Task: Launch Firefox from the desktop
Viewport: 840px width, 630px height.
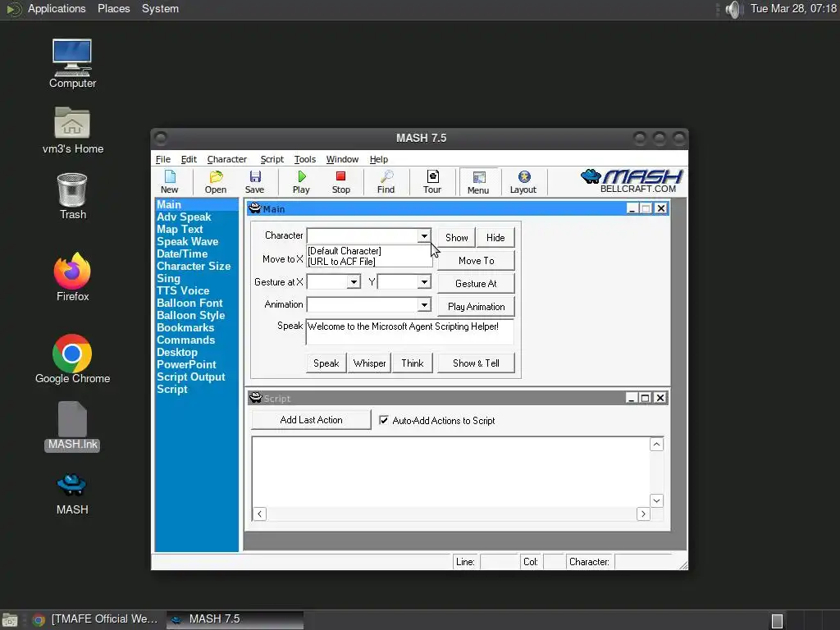Action: click(x=72, y=277)
